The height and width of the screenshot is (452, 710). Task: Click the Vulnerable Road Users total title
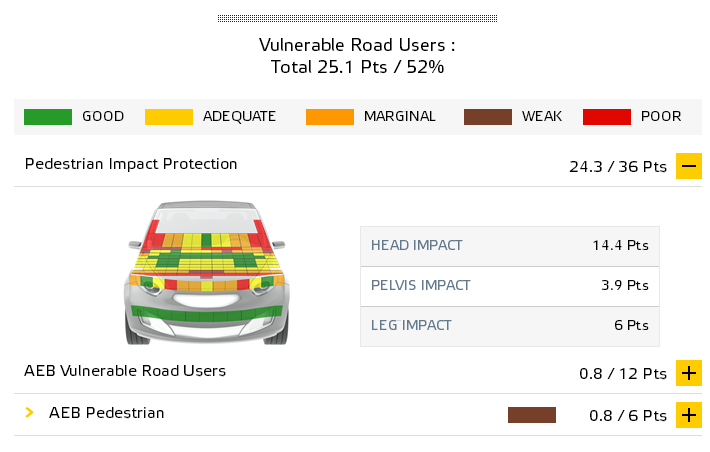(x=357, y=56)
